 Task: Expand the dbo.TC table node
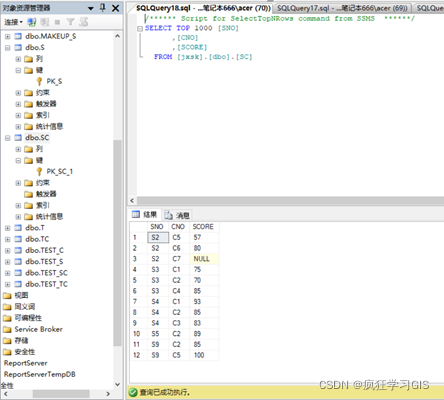pyautogui.click(x=8, y=239)
